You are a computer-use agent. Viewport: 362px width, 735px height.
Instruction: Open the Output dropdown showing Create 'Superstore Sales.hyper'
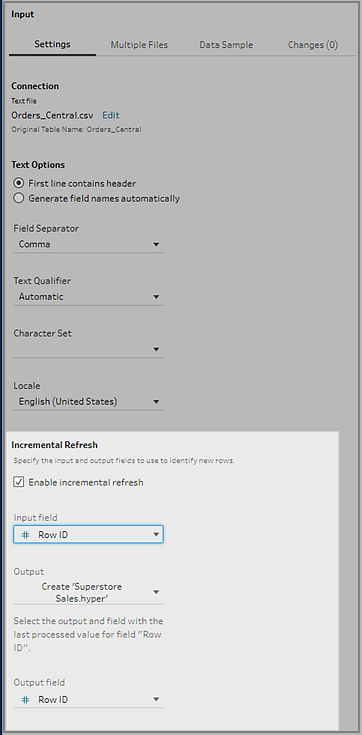point(88,592)
